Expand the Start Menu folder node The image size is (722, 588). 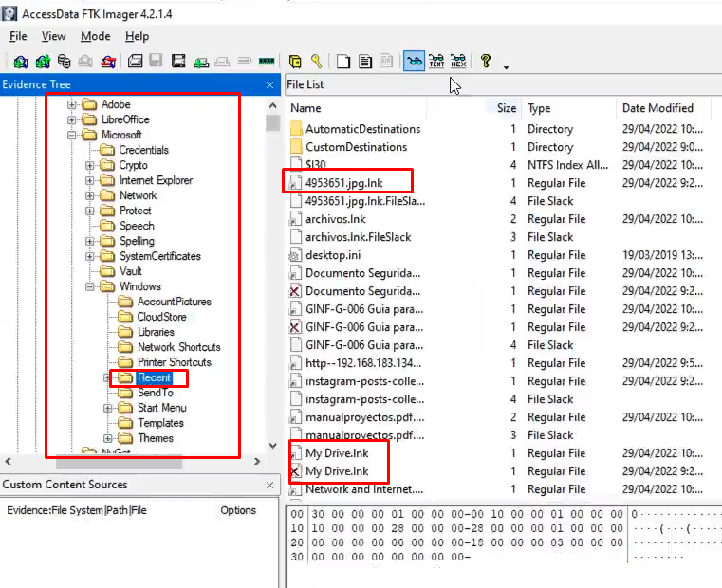point(108,409)
